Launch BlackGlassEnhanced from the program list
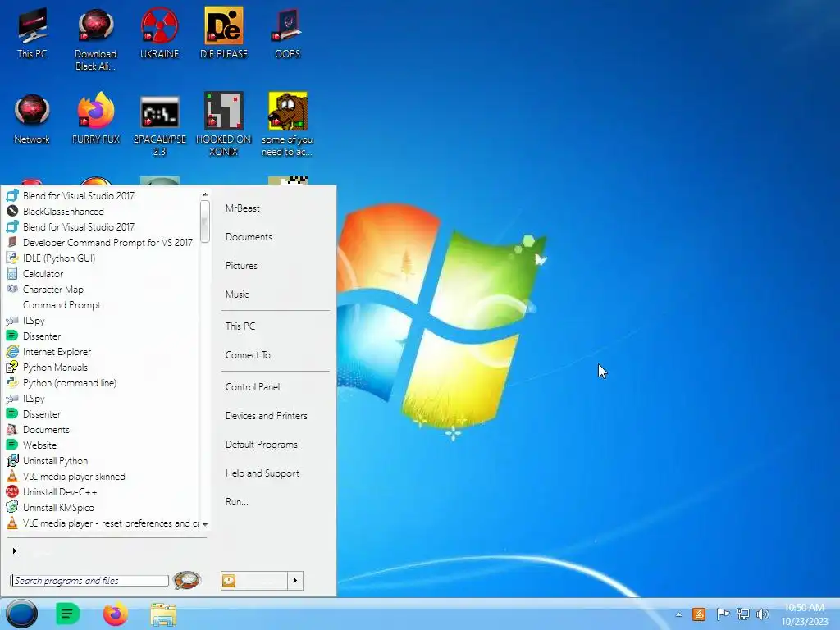Viewport: 840px width, 630px height. [63, 212]
